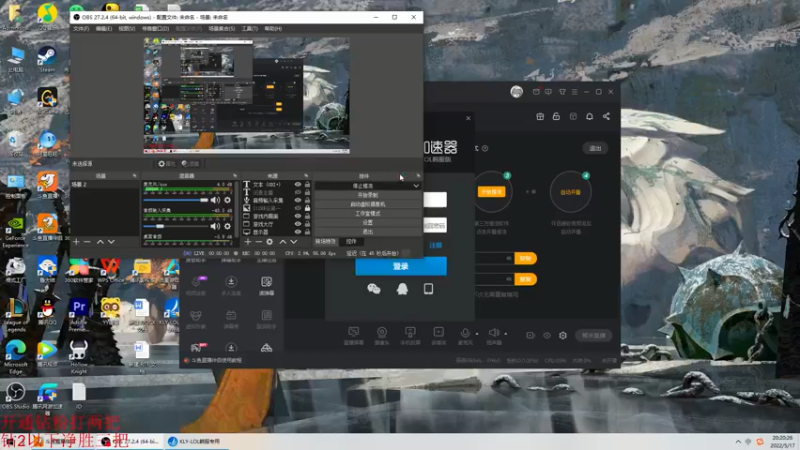Click share icon in streaming app header
This screenshot has width=800, height=450.
[606, 116]
